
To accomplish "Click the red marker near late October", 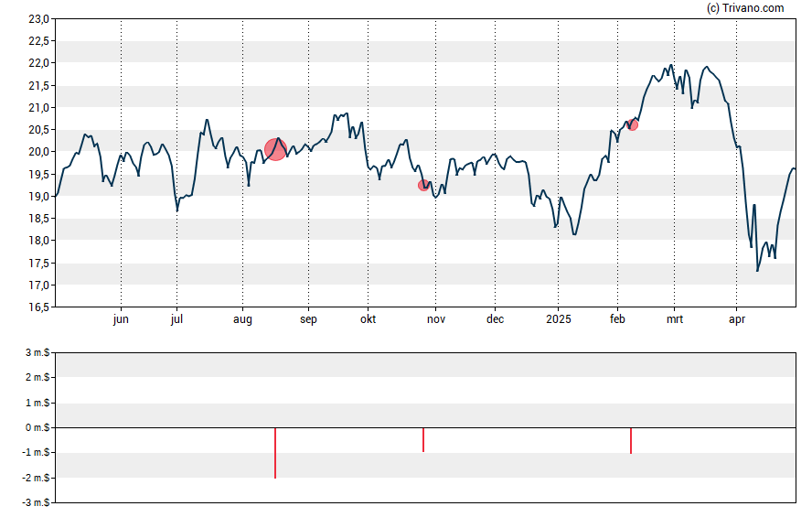I will (423, 186).
